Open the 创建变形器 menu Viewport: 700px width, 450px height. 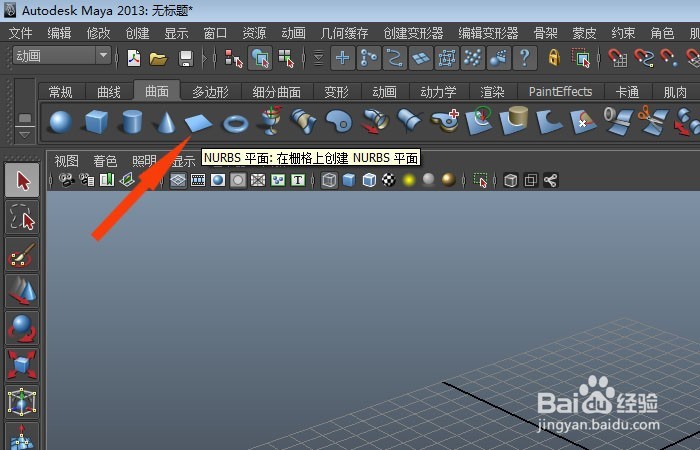click(413, 33)
